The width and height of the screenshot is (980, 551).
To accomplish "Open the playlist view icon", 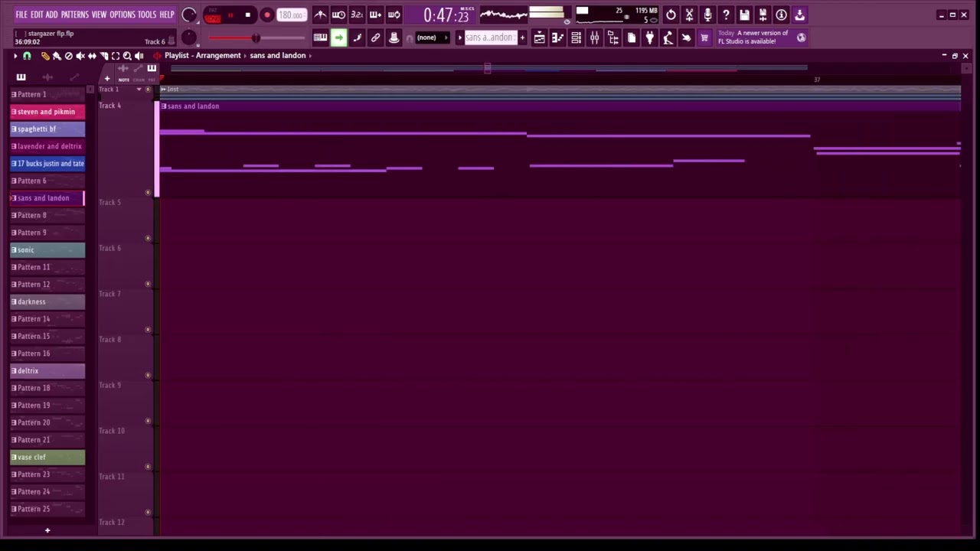I will 540,37.
